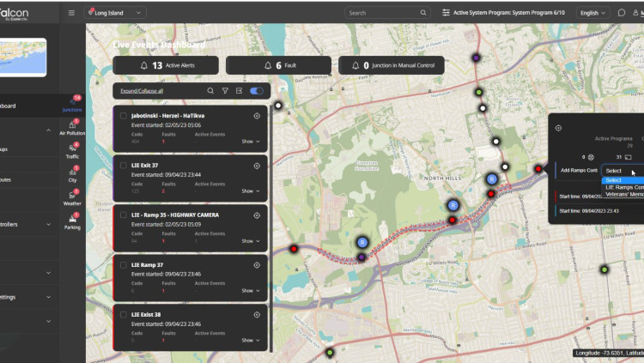Select the Air Pollution layer icon
This screenshot has width=644, height=363.
pyautogui.click(x=72, y=128)
